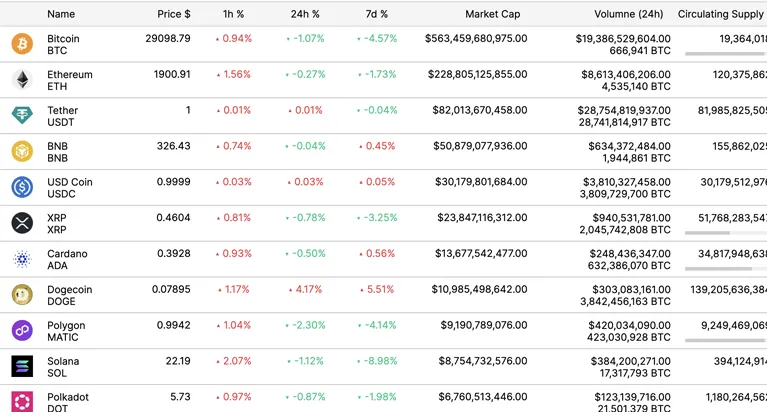The image size is (767, 412).
Task: Click the Solana logo
Action: click(22, 366)
